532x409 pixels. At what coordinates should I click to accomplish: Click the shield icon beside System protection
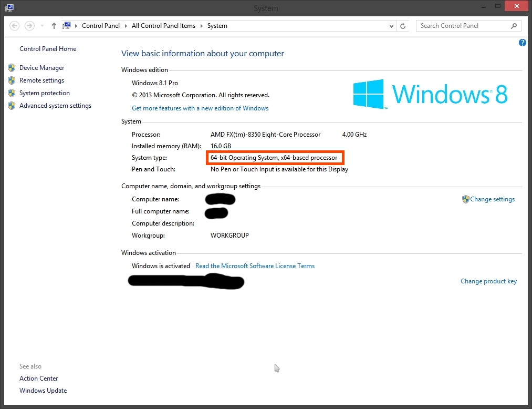click(x=12, y=93)
